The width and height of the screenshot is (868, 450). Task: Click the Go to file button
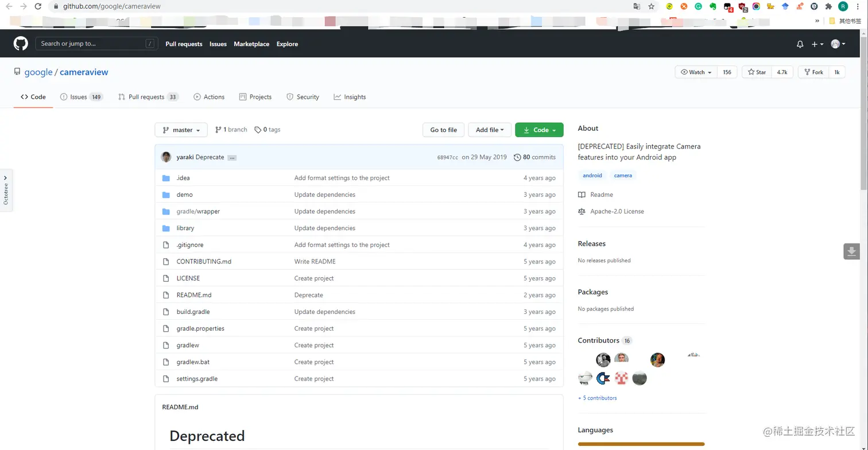click(x=443, y=130)
